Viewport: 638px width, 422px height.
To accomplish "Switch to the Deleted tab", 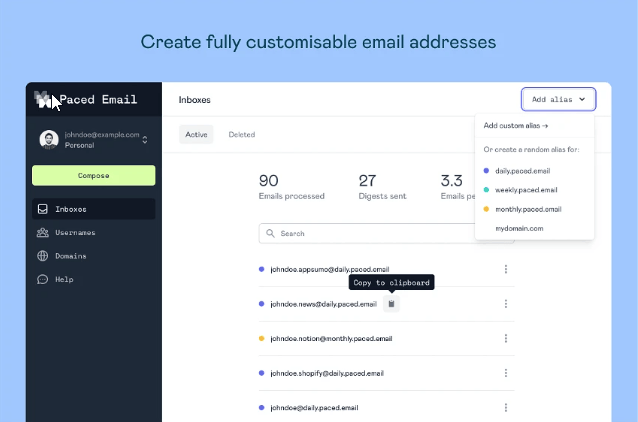I will pyautogui.click(x=242, y=134).
